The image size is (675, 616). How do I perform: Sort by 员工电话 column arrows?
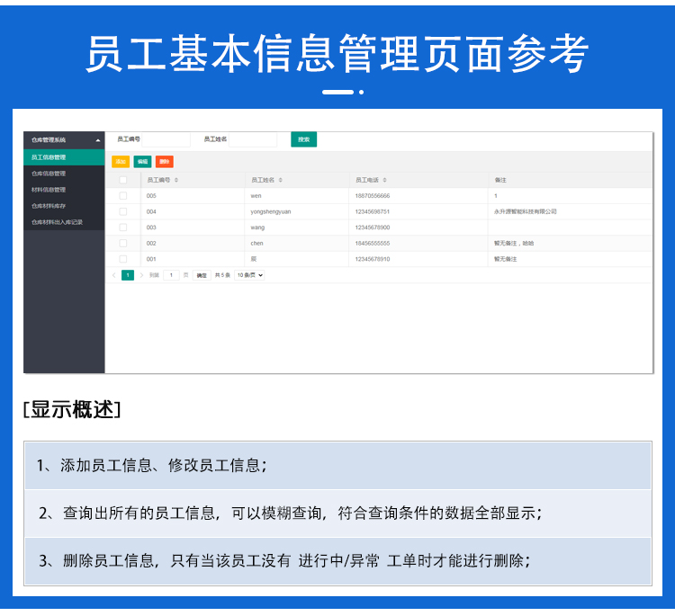[385, 180]
